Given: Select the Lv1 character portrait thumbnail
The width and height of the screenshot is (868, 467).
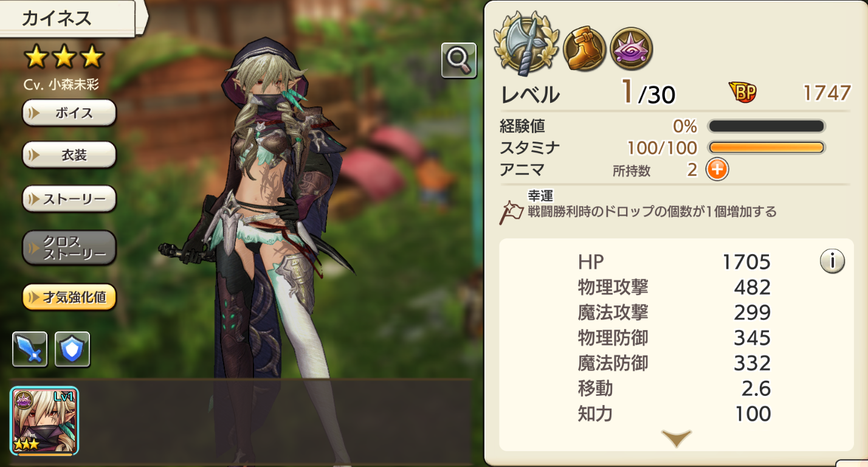Looking at the screenshot, I should (44, 421).
